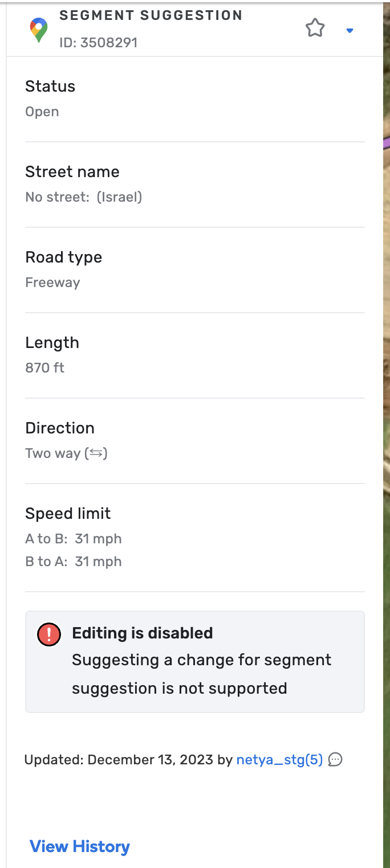
Task: Click the Segment Suggestion header title
Action: (x=151, y=15)
